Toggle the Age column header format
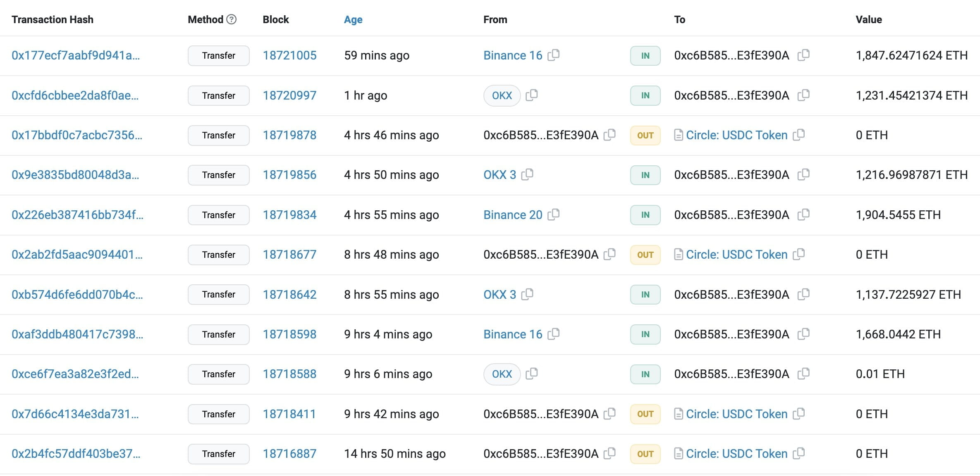 click(353, 19)
